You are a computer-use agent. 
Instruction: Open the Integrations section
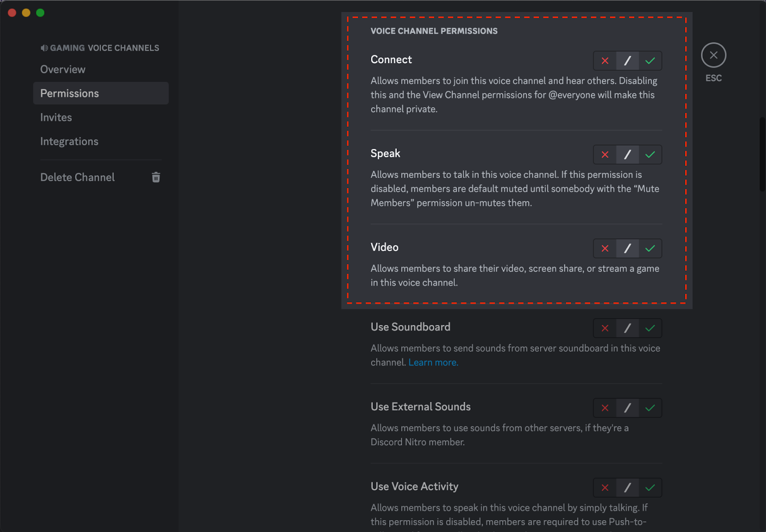tap(69, 142)
